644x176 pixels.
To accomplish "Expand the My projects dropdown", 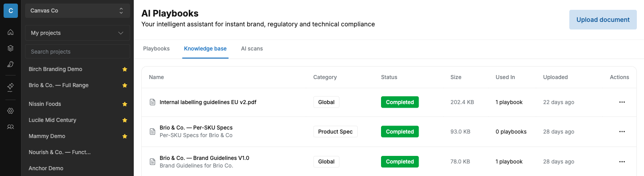I will click(77, 33).
